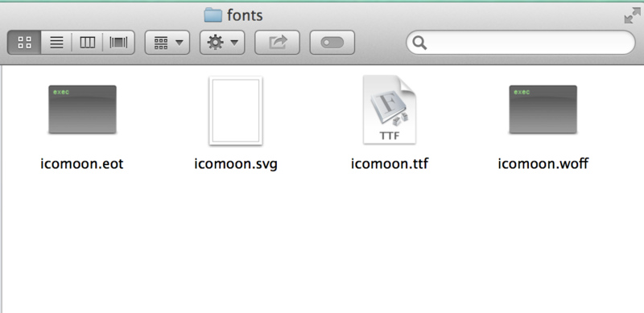Switch to list view mode
The width and height of the screenshot is (644, 313).
(x=56, y=43)
